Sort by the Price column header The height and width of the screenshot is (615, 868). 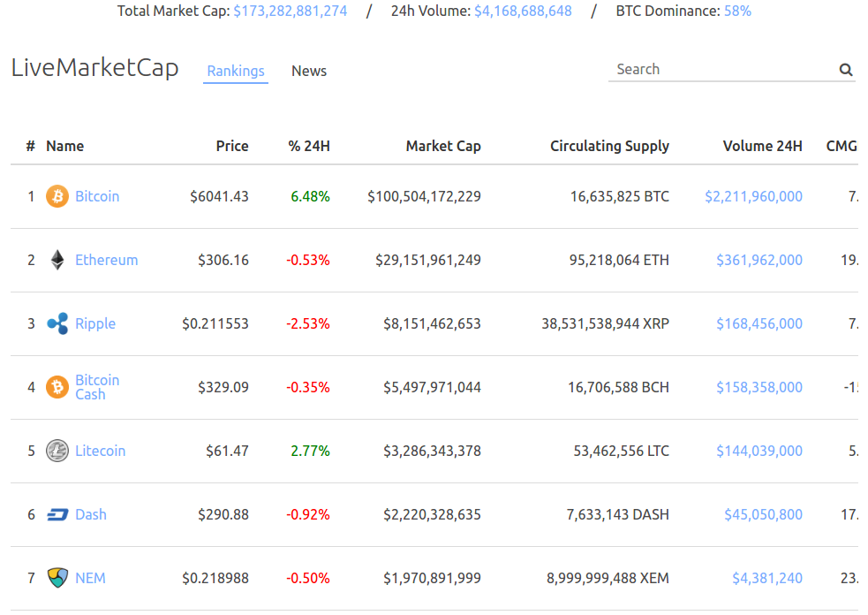pos(232,147)
